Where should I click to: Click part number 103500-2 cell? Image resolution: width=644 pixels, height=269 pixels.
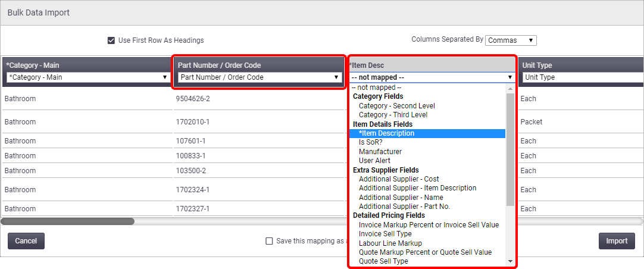pos(258,170)
